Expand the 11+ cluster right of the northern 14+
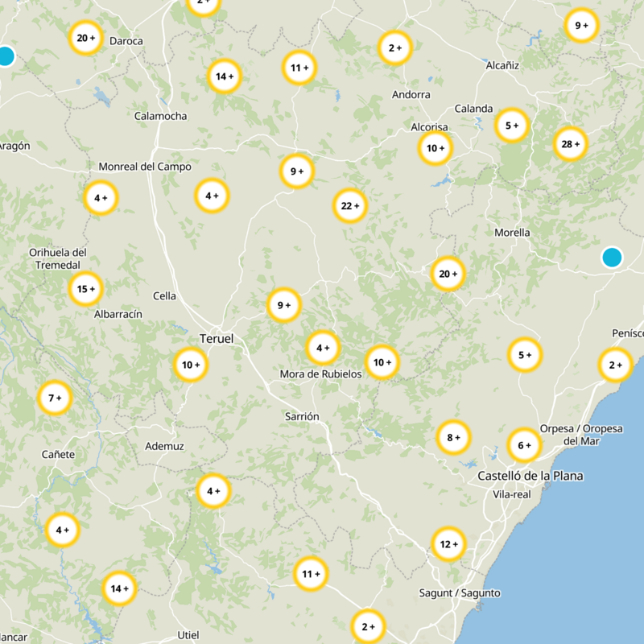 click(299, 68)
